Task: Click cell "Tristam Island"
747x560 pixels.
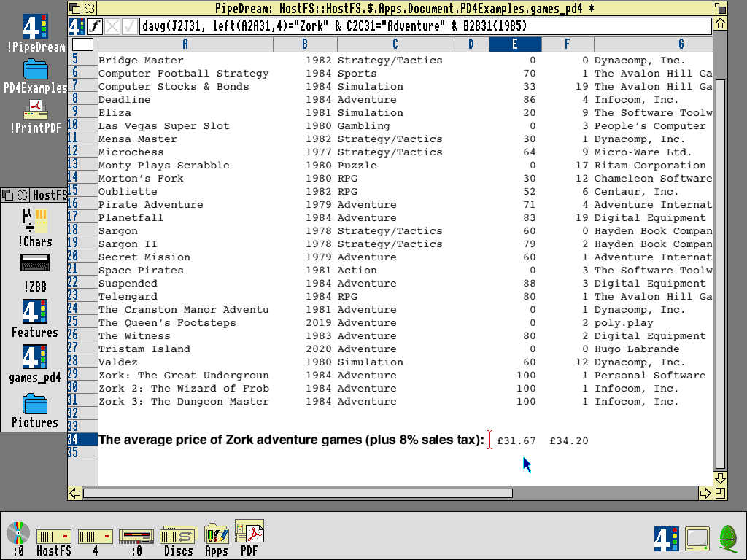Action: (x=144, y=349)
